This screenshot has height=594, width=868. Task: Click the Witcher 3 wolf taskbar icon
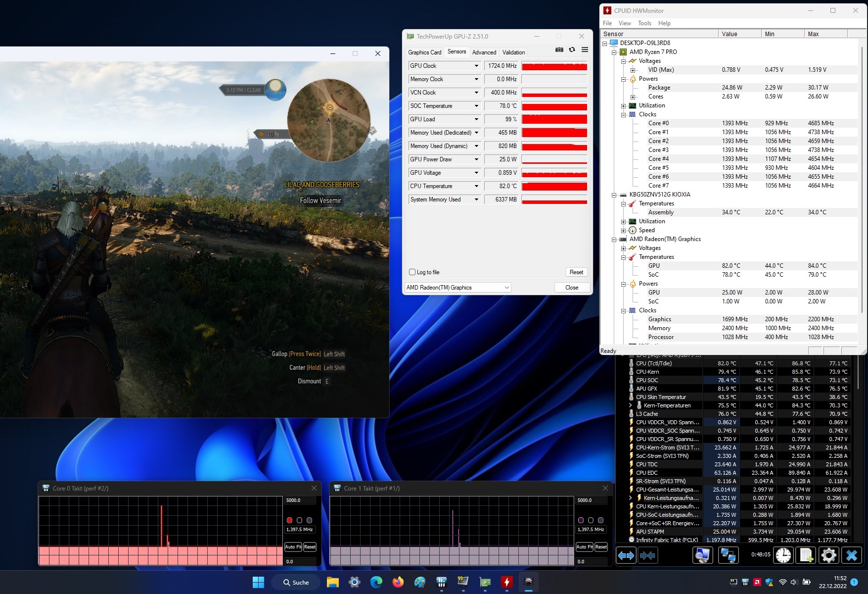(529, 582)
